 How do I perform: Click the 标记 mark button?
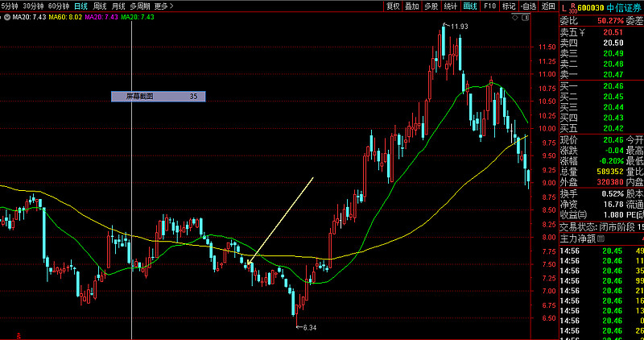[x=509, y=6]
